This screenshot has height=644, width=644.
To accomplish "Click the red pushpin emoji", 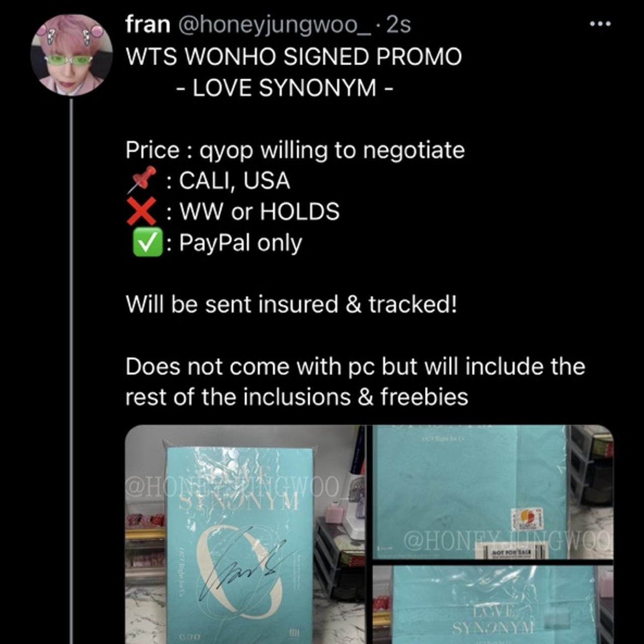I will [141, 181].
